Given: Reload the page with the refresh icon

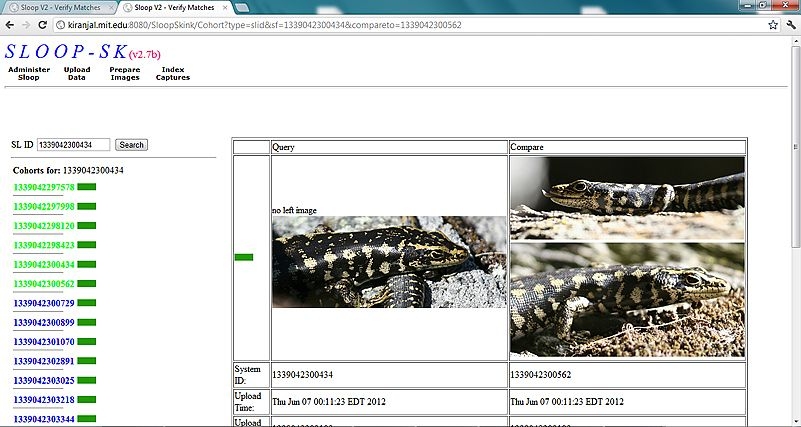Looking at the screenshot, I should pos(45,24).
